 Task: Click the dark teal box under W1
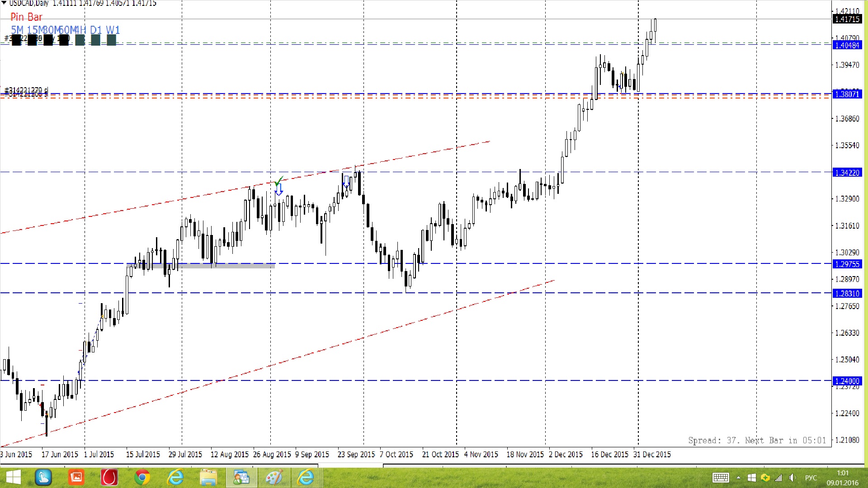pos(111,40)
